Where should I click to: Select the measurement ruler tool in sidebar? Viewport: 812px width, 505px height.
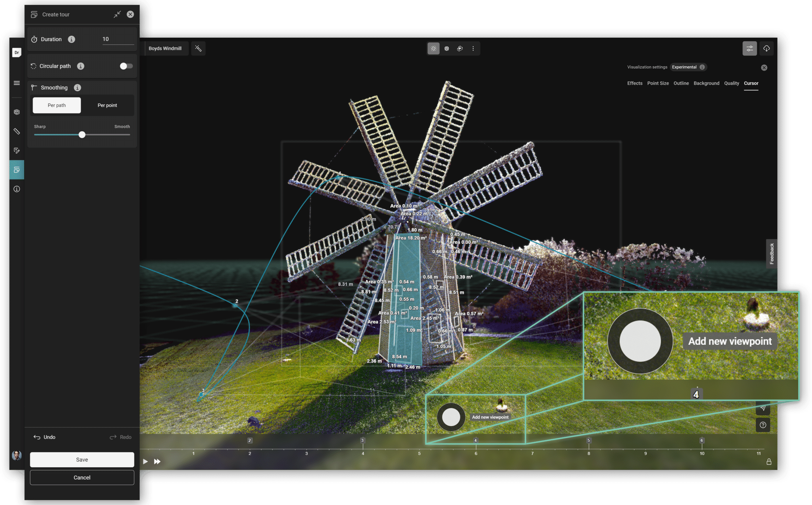pos(17,131)
